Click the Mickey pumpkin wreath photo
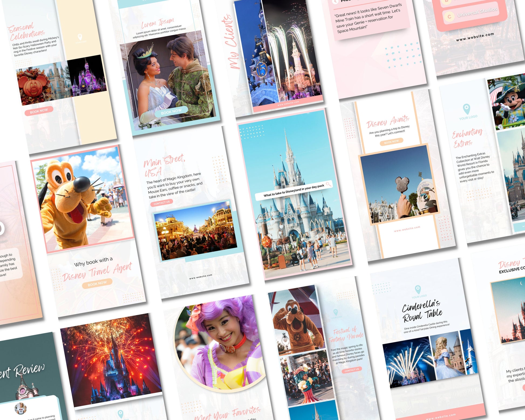 [x=44, y=83]
